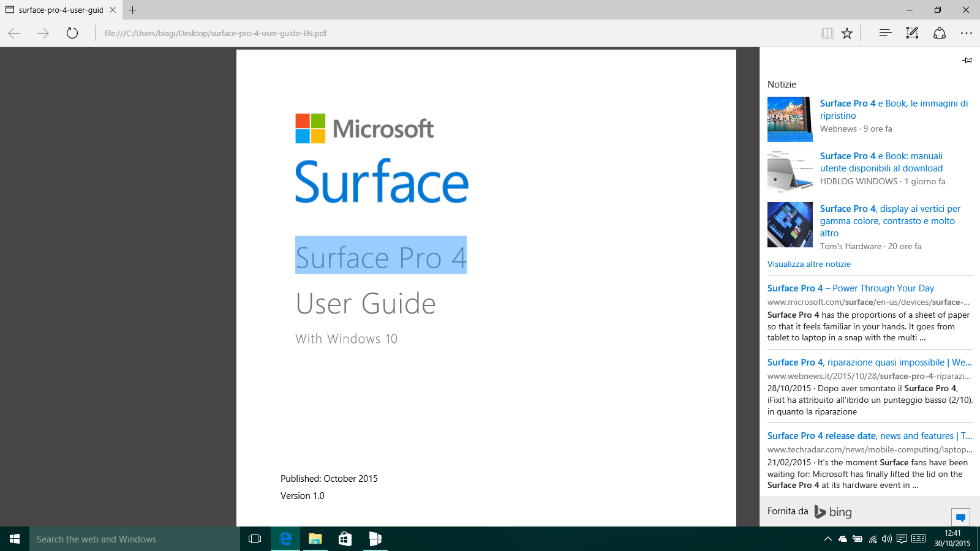
Task: Open riparazione quasi impossibile result
Action: point(870,362)
